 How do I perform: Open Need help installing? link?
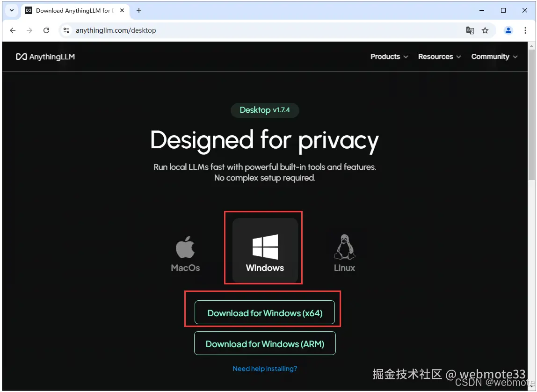coord(265,369)
